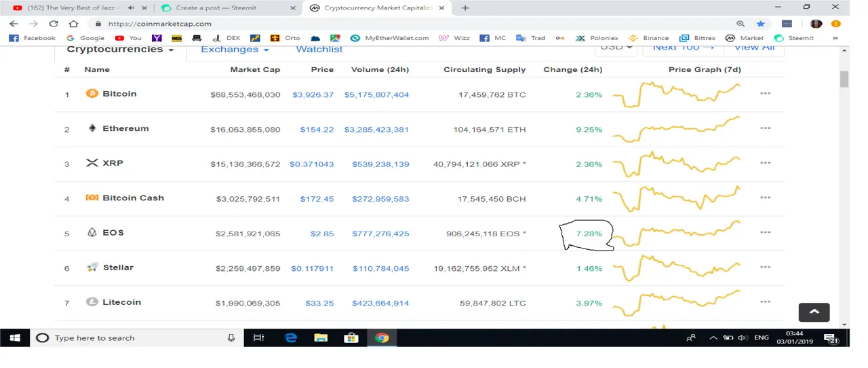
Task: Open the DEX bookmark
Action: tap(226, 38)
